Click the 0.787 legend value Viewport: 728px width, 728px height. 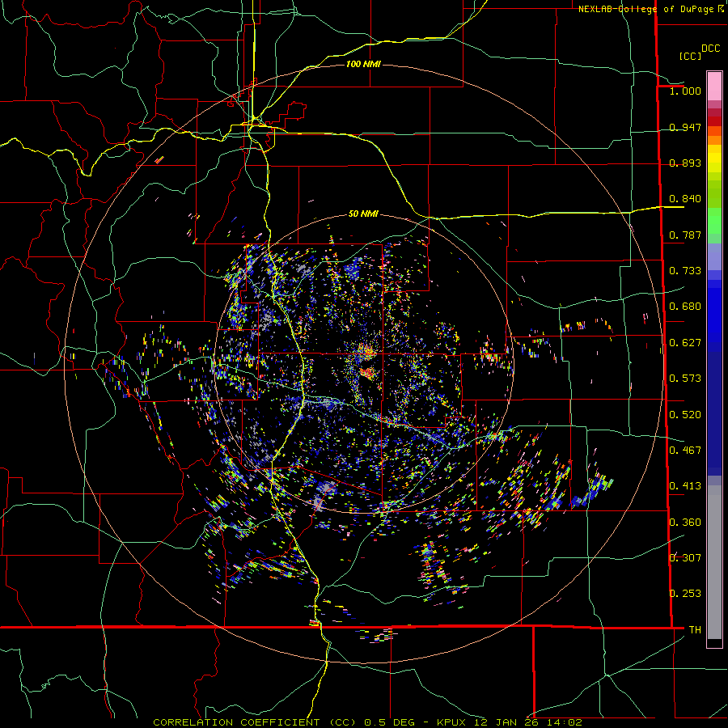click(x=685, y=235)
